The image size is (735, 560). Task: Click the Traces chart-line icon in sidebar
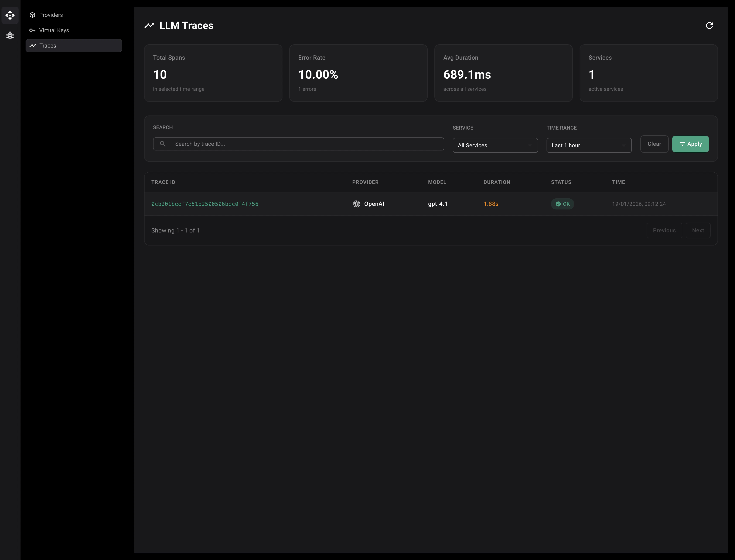click(x=32, y=46)
